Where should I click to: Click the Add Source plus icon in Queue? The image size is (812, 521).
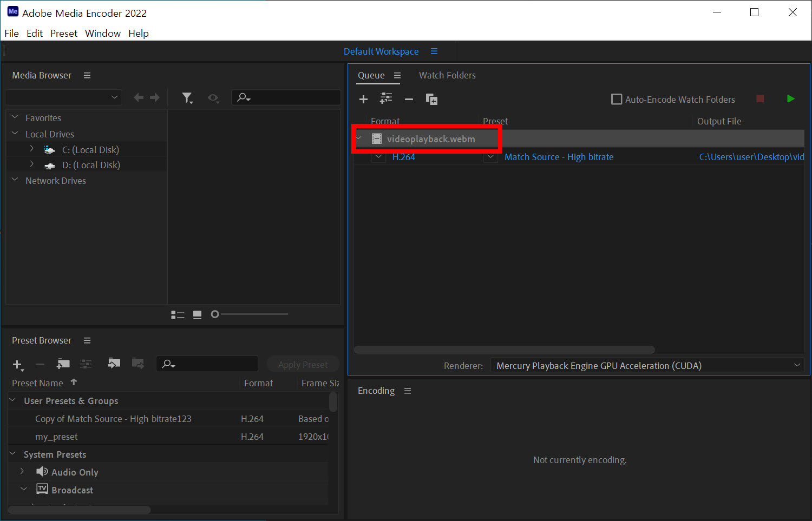pyautogui.click(x=363, y=99)
